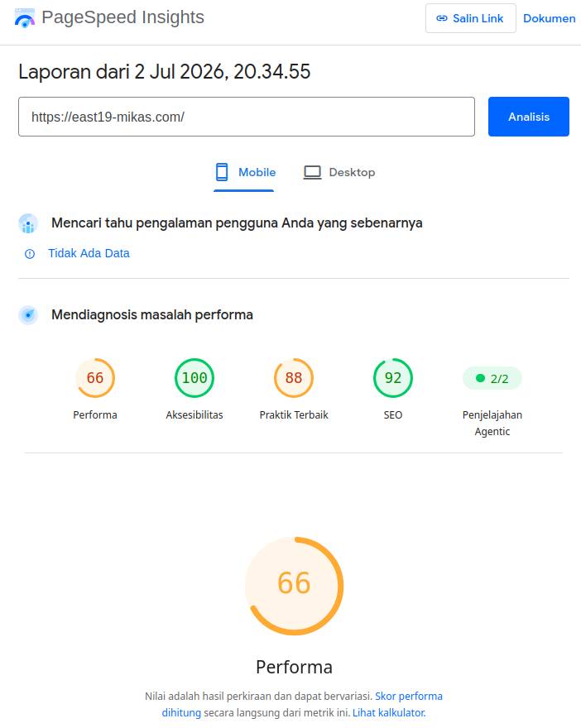Screen dimensions: 581x728
Task: Switch to the Mobile tab
Action: [244, 173]
